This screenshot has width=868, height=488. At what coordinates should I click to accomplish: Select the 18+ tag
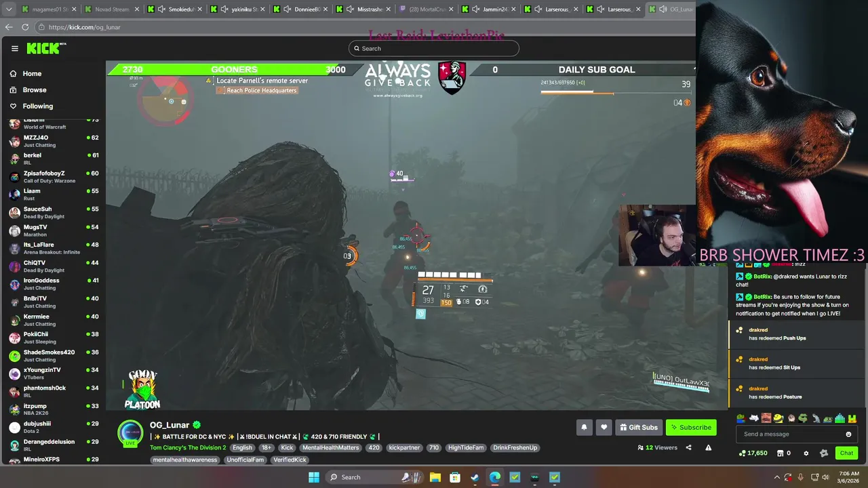click(267, 447)
